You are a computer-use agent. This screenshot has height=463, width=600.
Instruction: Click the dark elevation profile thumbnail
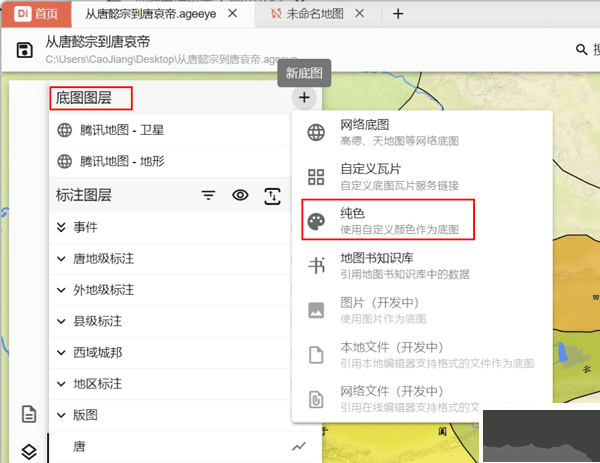(541, 436)
